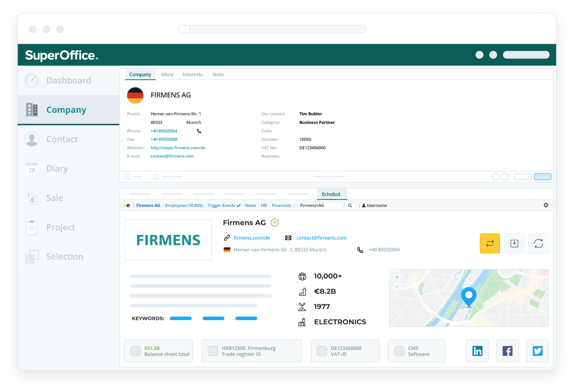Viewport: 574px width, 392px height.
Task: Open firmens.com/de link in Echobot
Action: pyautogui.click(x=252, y=238)
